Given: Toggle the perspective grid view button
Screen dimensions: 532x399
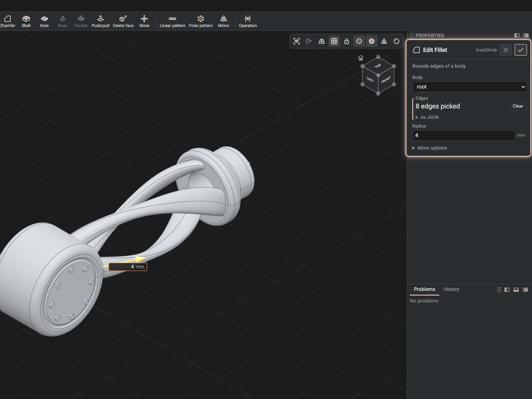Looking at the screenshot, I should [x=322, y=41].
